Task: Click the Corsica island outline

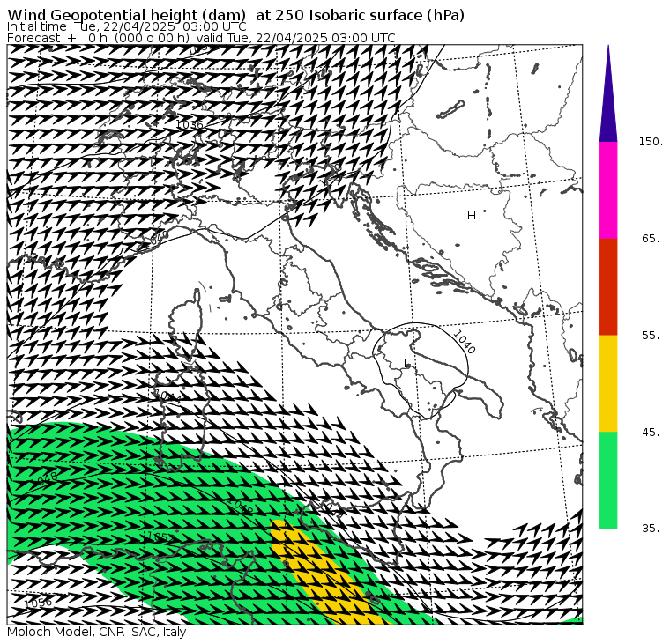Action: pos(185,322)
